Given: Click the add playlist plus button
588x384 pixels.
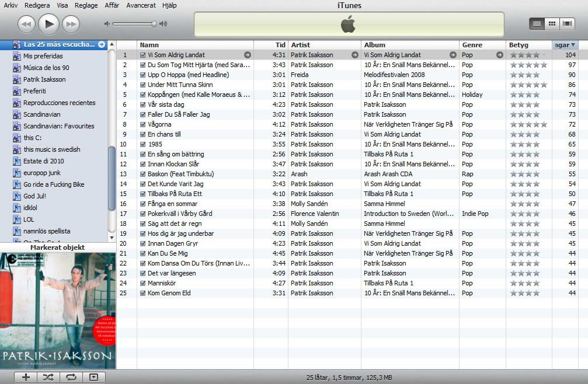Looking at the screenshot, I should pos(26,377).
